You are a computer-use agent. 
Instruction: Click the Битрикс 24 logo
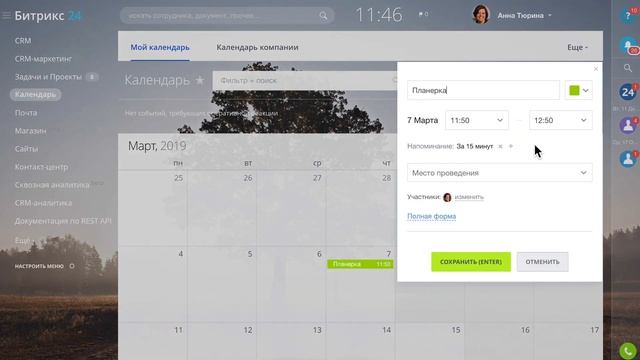(x=48, y=16)
